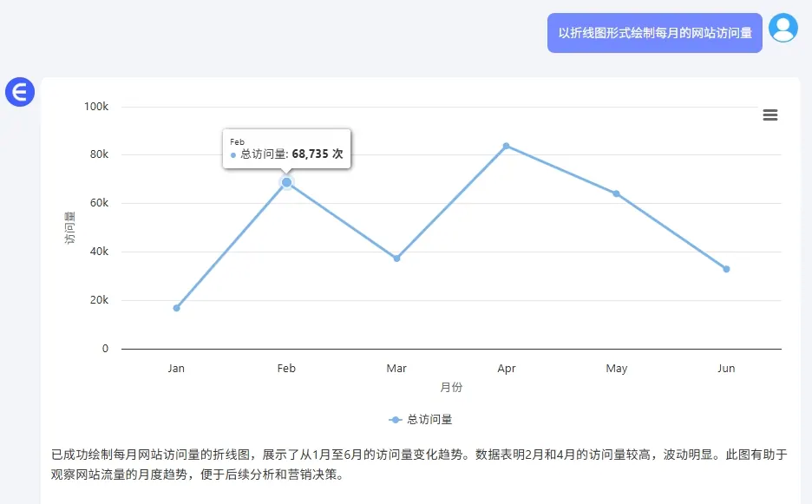Viewport: 812px width, 504px height.
Task: Click the Mar x-axis label
Action: pos(396,369)
